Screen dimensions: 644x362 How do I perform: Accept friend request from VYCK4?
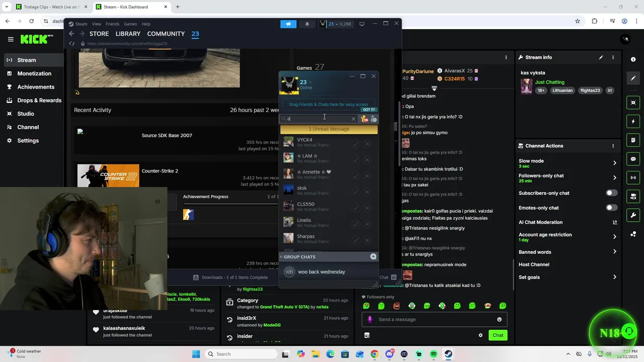[x=356, y=144]
